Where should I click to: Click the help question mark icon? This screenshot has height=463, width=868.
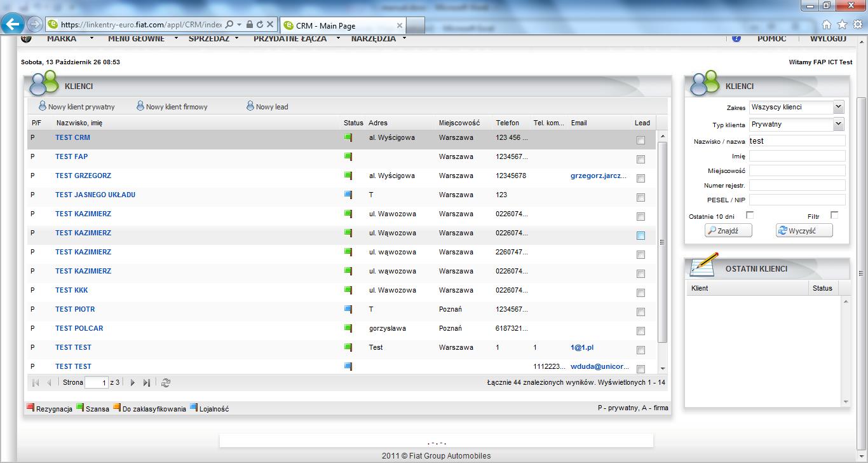pos(736,38)
